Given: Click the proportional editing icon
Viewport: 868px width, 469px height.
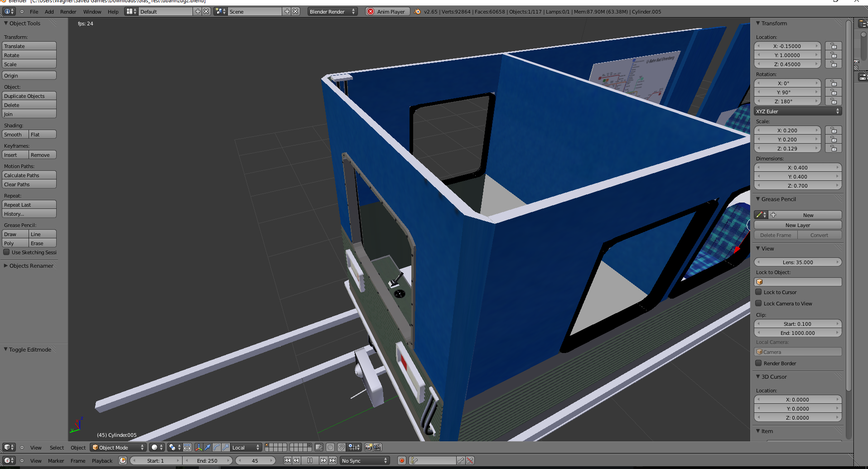Looking at the screenshot, I should point(330,447).
